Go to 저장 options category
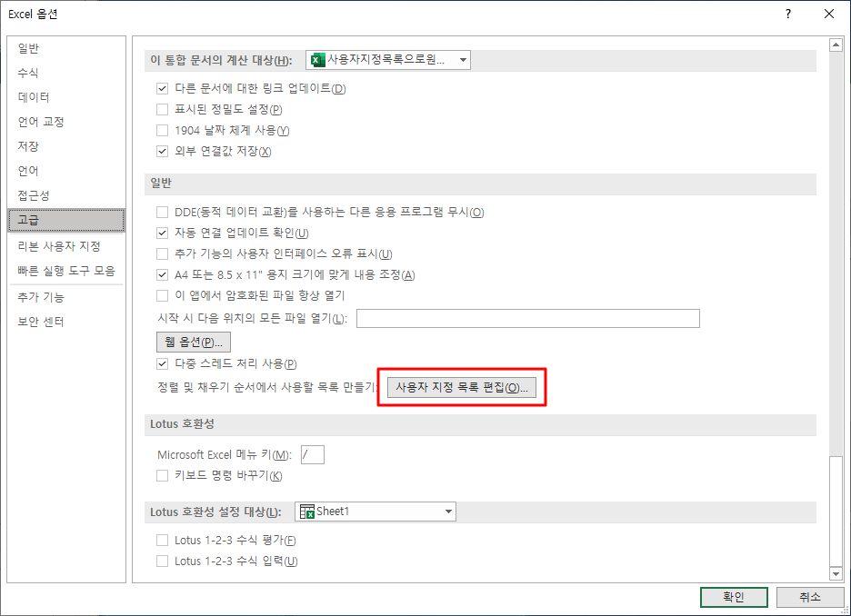The image size is (851, 616). (x=66, y=146)
